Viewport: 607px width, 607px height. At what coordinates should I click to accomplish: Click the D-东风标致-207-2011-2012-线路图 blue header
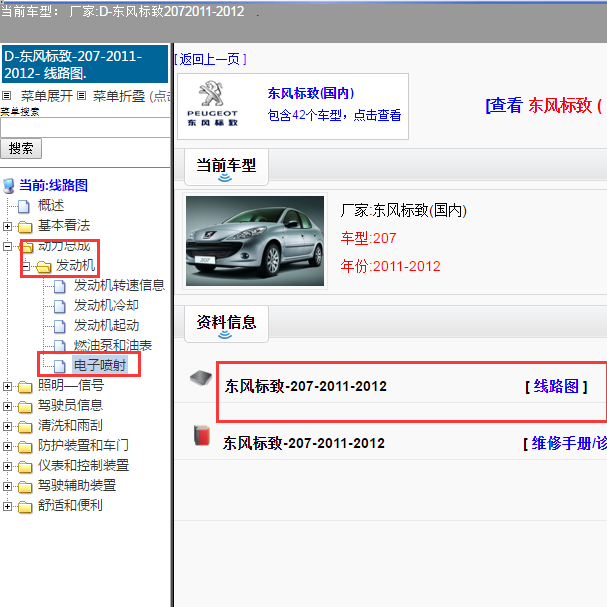pos(85,64)
